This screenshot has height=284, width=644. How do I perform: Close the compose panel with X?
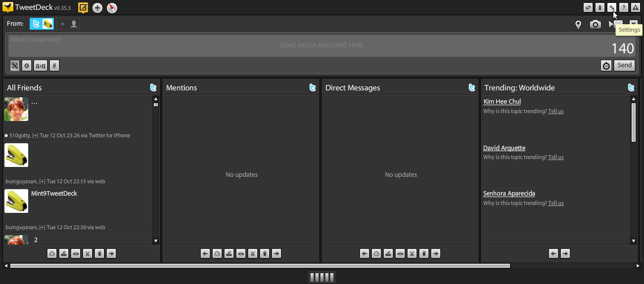pyautogui.click(x=633, y=23)
